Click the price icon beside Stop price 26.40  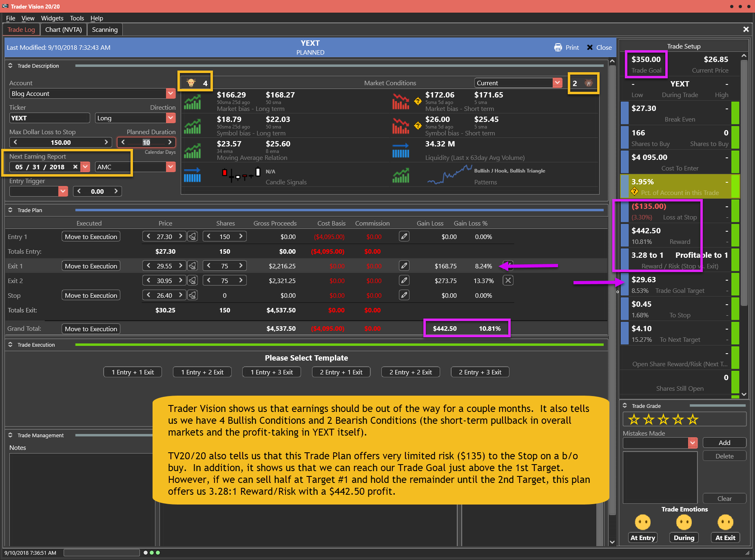tap(193, 295)
